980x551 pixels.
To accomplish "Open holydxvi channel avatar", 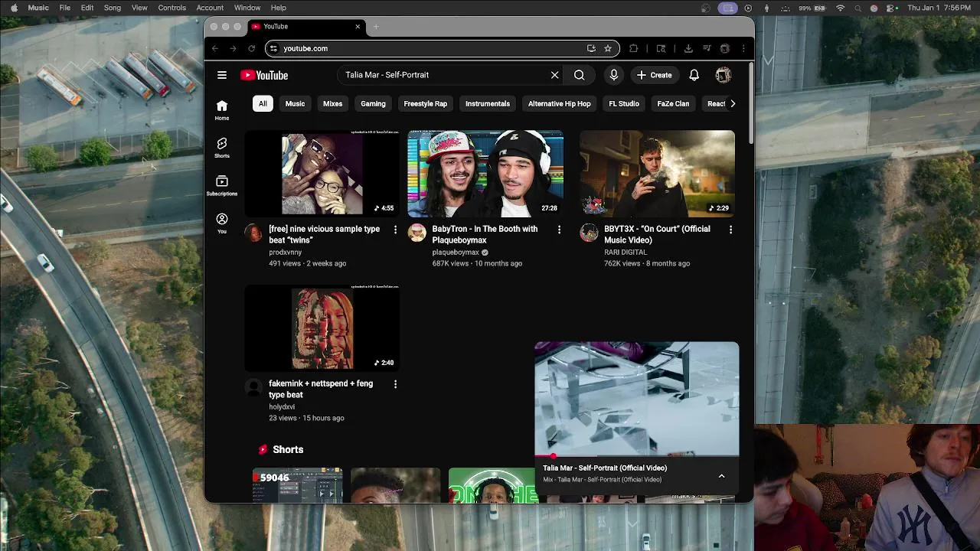I will coord(253,387).
